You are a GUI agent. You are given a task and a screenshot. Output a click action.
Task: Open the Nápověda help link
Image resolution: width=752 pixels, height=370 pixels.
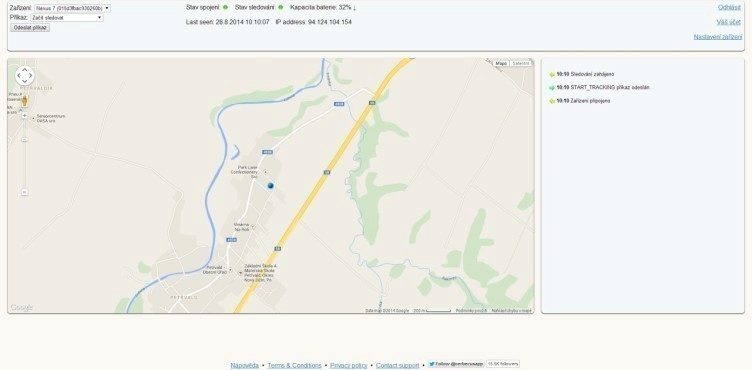(x=245, y=365)
